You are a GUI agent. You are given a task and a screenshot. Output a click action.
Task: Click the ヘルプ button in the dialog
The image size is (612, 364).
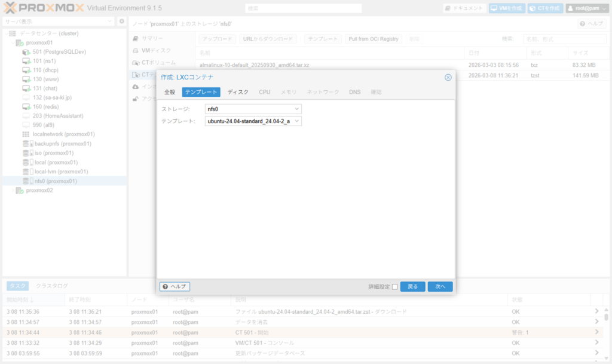coord(175,287)
